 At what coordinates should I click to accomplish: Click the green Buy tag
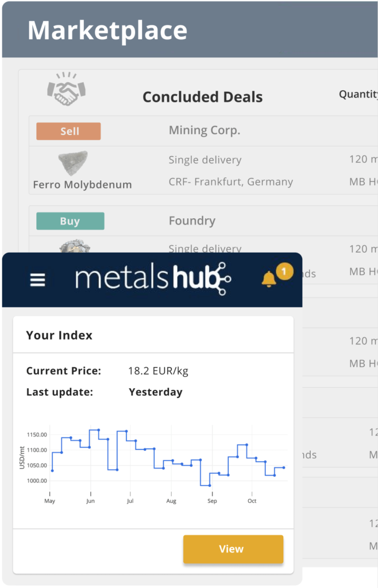click(x=70, y=221)
